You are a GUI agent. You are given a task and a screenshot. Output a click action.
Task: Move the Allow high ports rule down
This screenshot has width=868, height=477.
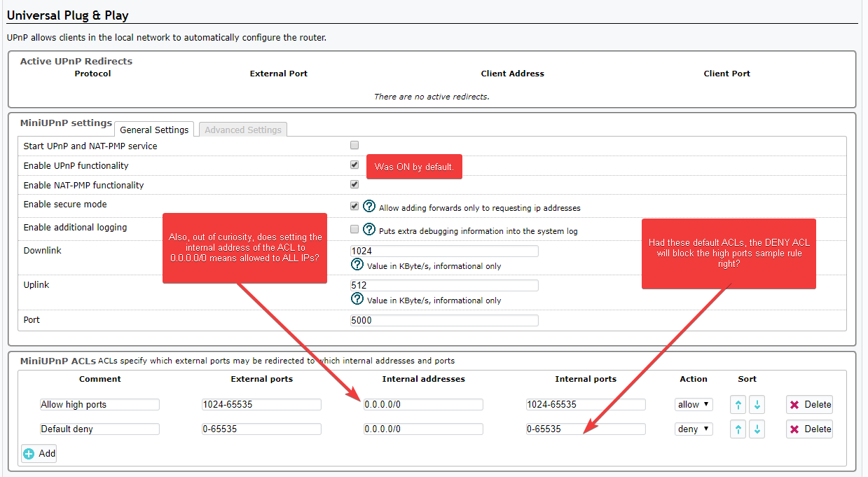pyautogui.click(x=757, y=404)
